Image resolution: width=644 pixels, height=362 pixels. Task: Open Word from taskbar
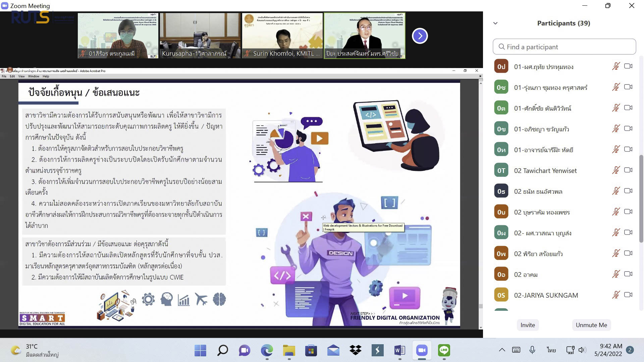point(399,351)
